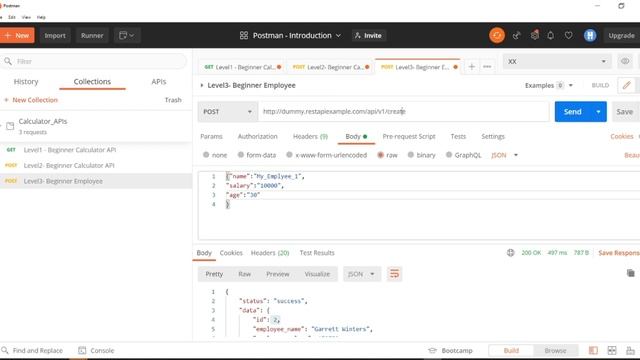This screenshot has width=640, height=360.
Task: Open the Postman - Introduction workspace dropdown
Action: 297,36
